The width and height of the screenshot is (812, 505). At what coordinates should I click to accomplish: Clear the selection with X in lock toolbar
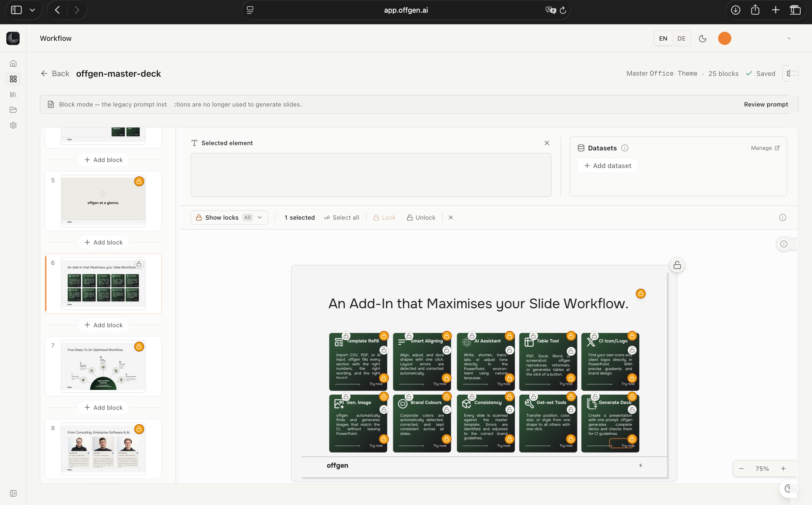click(451, 217)
